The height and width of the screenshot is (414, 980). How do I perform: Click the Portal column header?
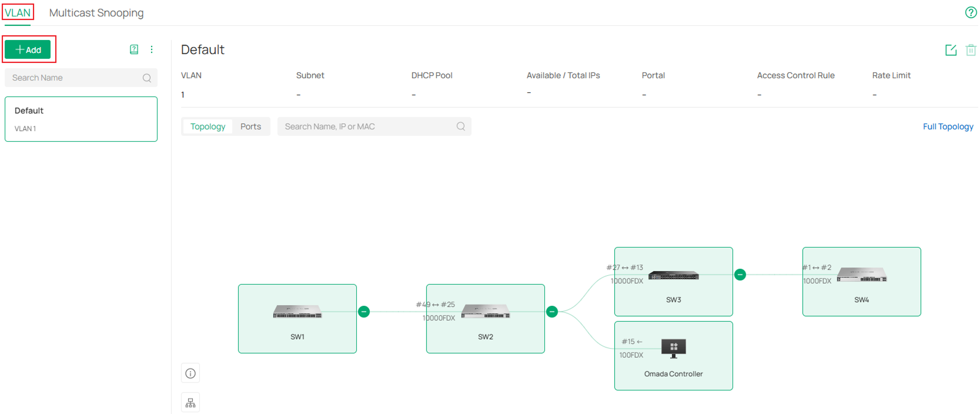(653, 75)
